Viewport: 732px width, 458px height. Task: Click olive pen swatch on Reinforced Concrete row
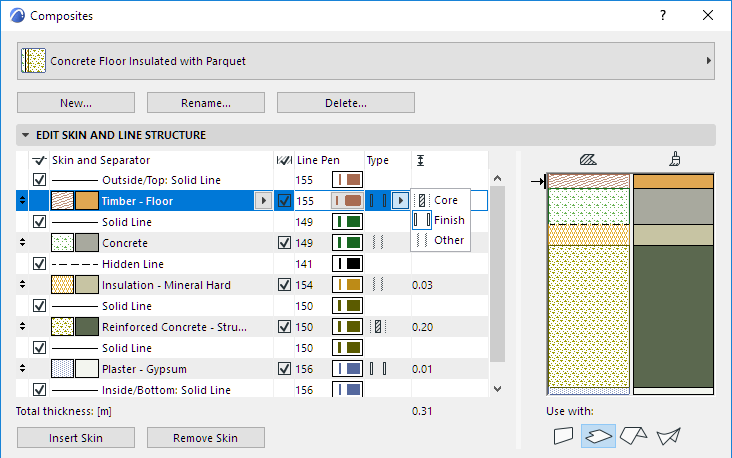[x=347, y=327]
